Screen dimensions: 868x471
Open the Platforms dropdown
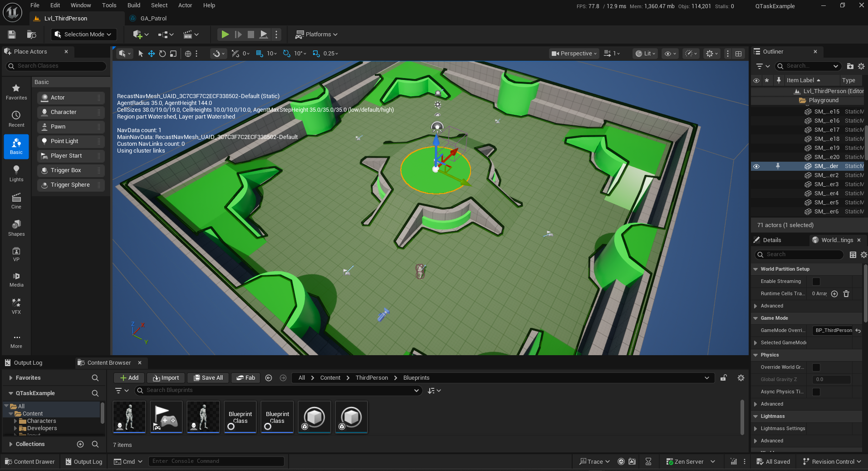point(317,35)
